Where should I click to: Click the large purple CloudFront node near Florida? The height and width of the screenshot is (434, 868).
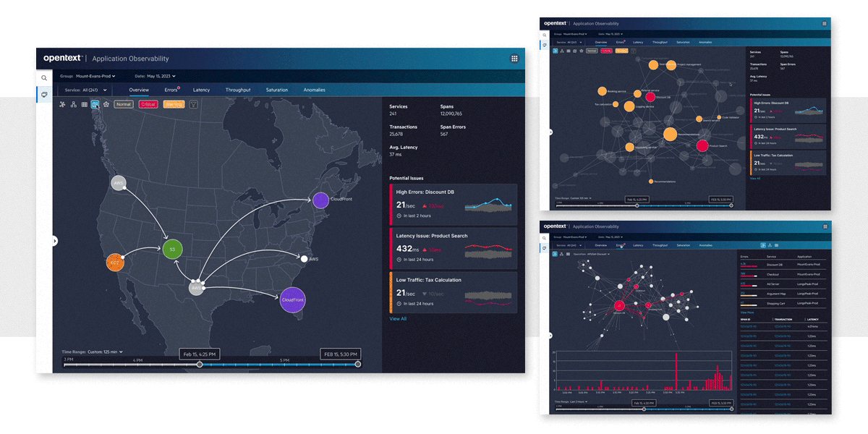tap(293, 299)
